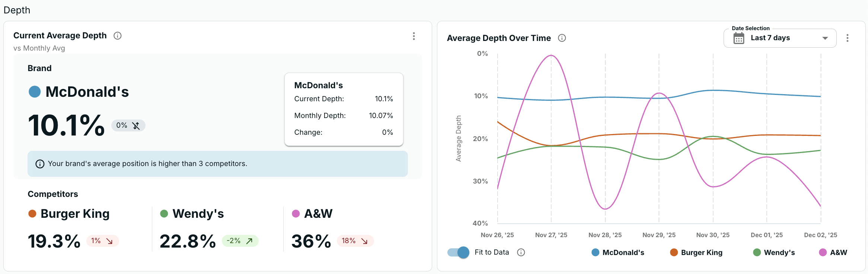868x274 pixels.
Task: Click the Nov 29, '25 axis label
Action: 659,235
